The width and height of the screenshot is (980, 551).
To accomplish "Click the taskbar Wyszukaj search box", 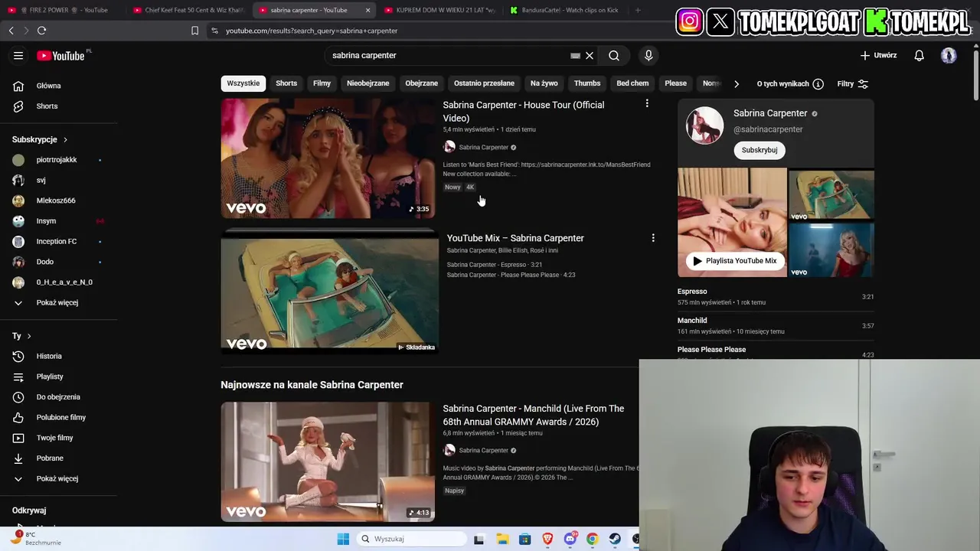I will click(412, 539).
